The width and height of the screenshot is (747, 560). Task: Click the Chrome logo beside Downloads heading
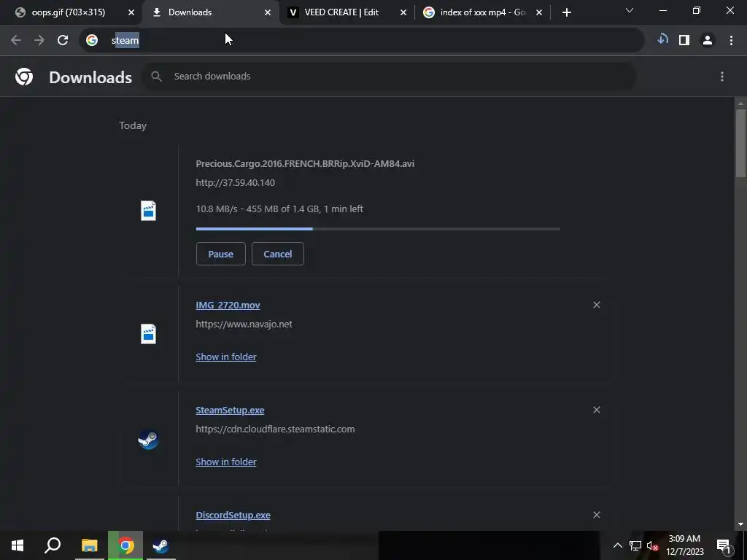point(24,76)
